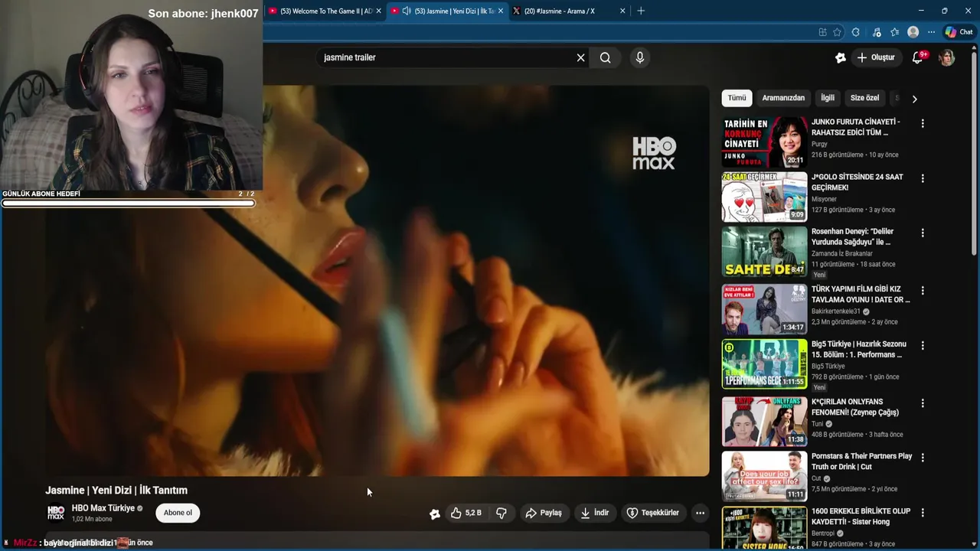Click the Oluştur create button
980x551 pixels.
876,57
